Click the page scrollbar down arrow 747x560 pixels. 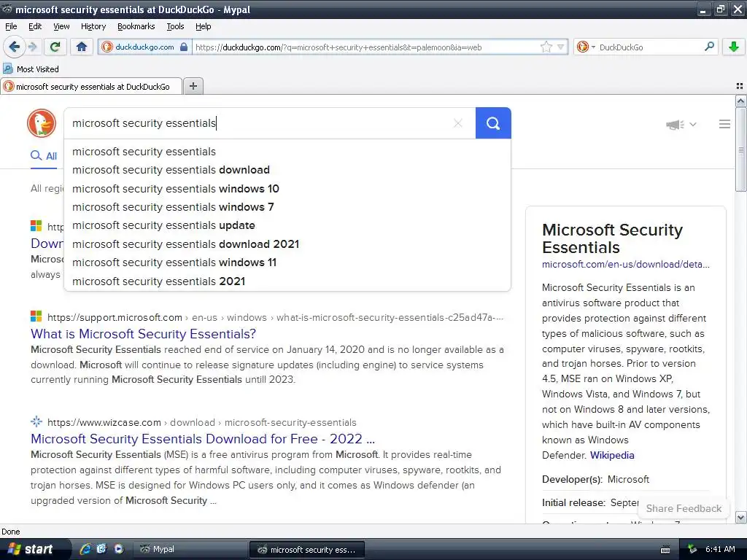740,517
